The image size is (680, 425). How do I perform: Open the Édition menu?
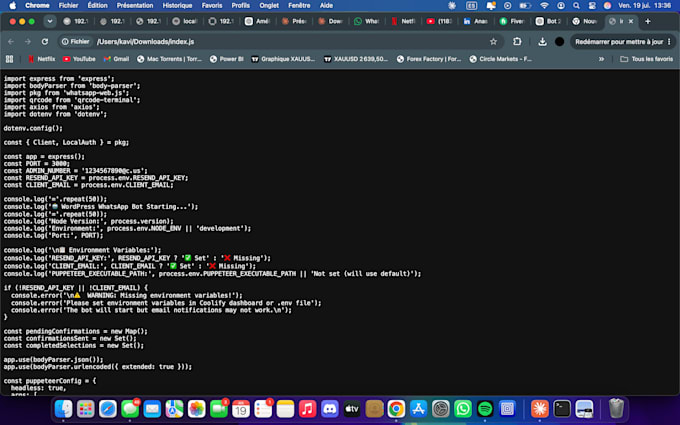[x=97, y=6]
